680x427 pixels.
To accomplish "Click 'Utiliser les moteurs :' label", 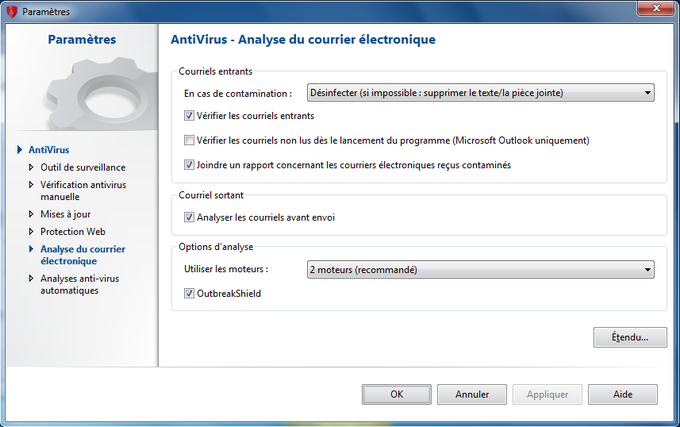I will point(226,269).
